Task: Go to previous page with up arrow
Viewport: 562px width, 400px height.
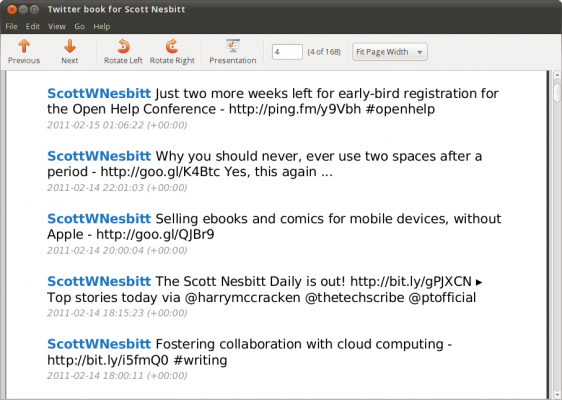Action: point(24,52)
